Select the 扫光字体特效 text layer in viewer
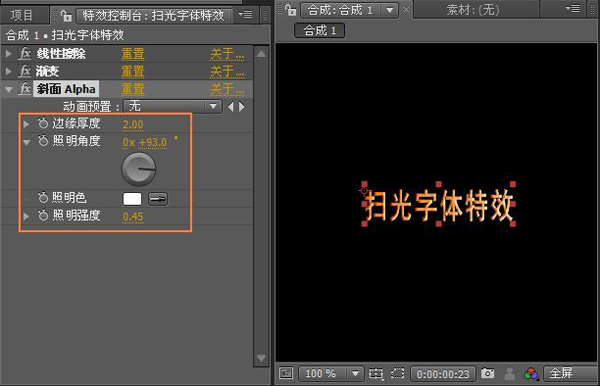This screenshot has width=600, height=386. coord(439,206)
